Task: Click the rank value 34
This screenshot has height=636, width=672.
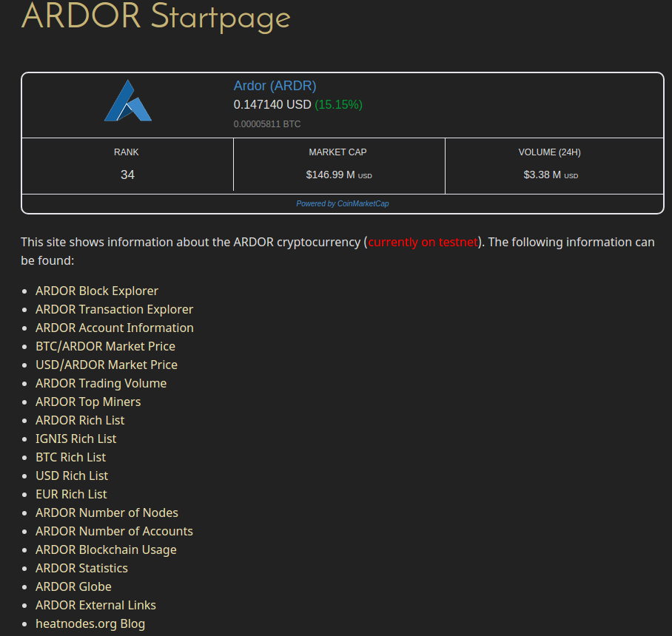Action: coord(127,175)
